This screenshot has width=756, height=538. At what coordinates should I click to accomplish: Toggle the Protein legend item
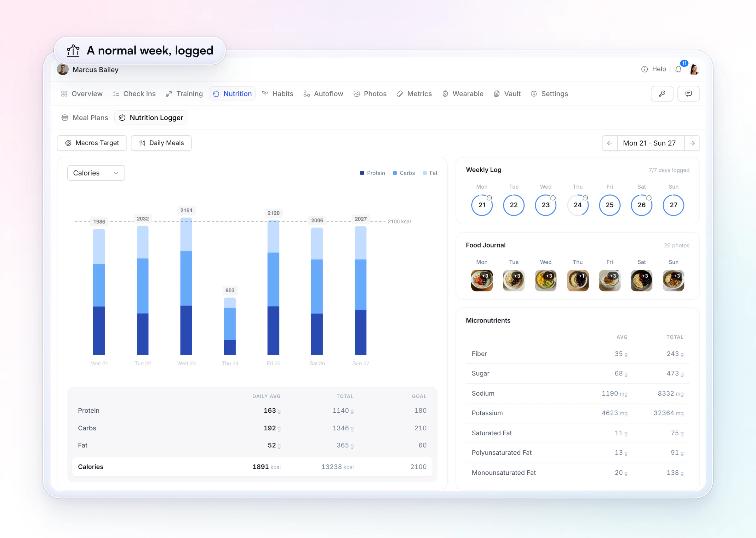[372, 173]
